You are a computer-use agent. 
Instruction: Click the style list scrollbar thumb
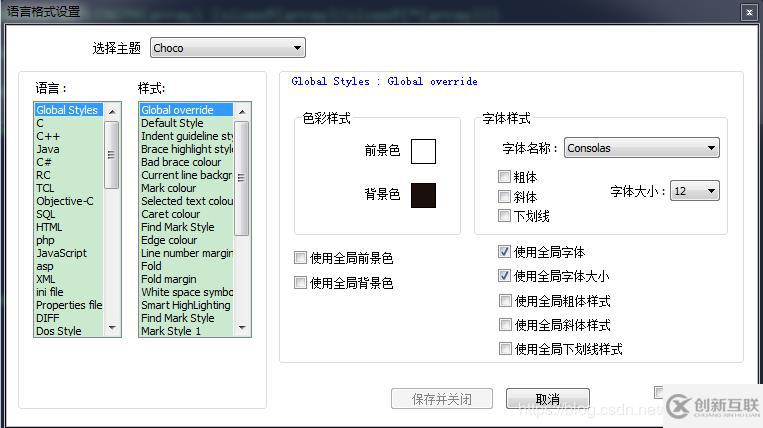click(242, 178)
